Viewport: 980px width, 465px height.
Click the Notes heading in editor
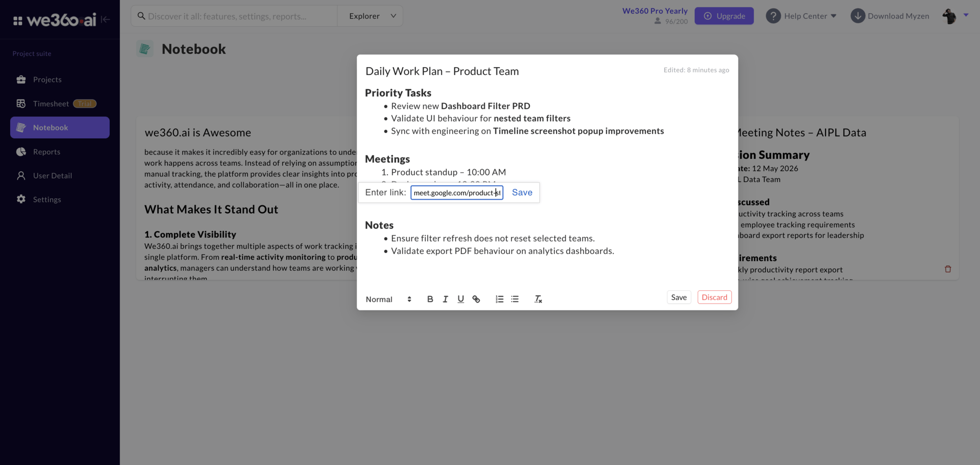point(379,225)
